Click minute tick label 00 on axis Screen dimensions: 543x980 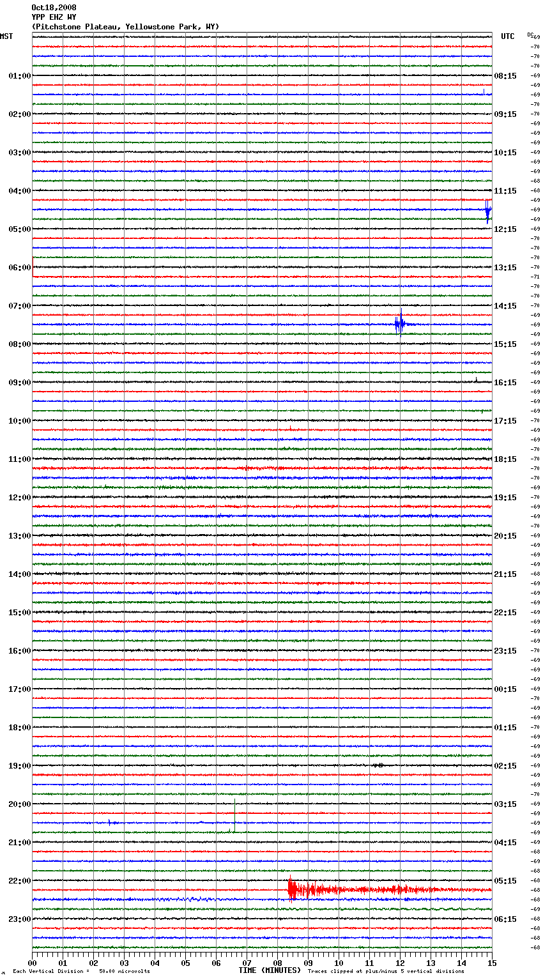pos(32,963)
